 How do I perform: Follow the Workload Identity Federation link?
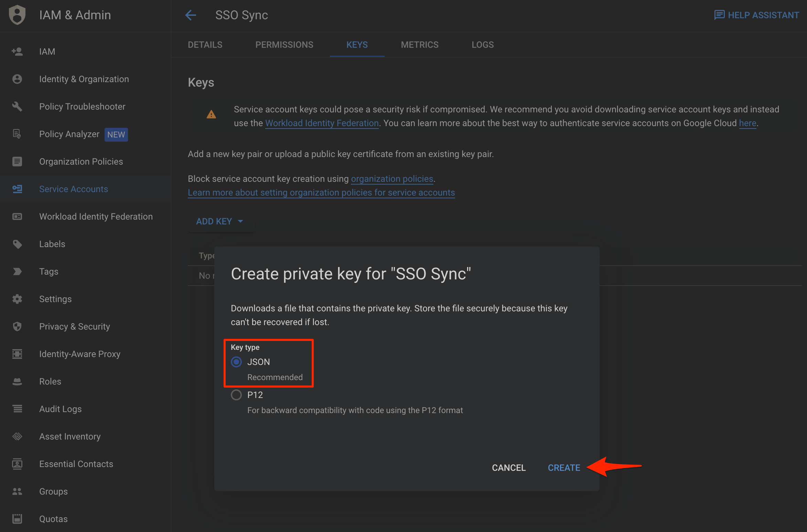tap(322, 123)
